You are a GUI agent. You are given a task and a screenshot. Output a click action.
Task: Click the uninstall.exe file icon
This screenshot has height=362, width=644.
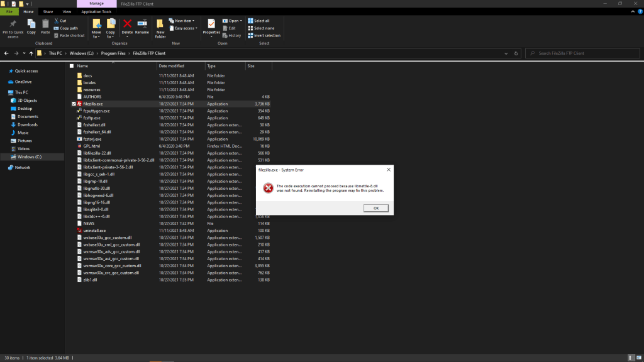click(79, 231)
